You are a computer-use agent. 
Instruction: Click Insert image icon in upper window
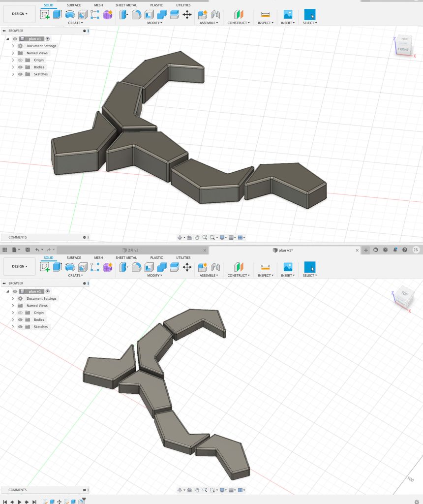pyautogui.click(x=288, y=14)
